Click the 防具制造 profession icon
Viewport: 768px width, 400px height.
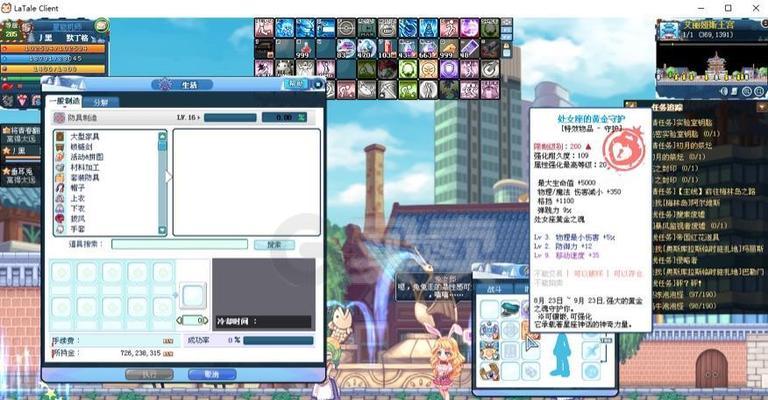[59, 118]
